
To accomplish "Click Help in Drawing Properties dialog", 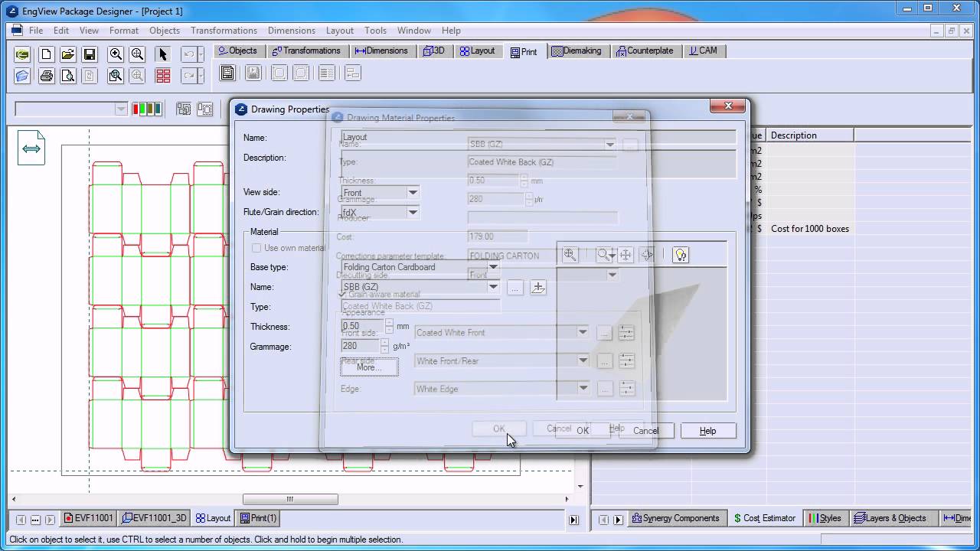I will [x=707, y=431].
